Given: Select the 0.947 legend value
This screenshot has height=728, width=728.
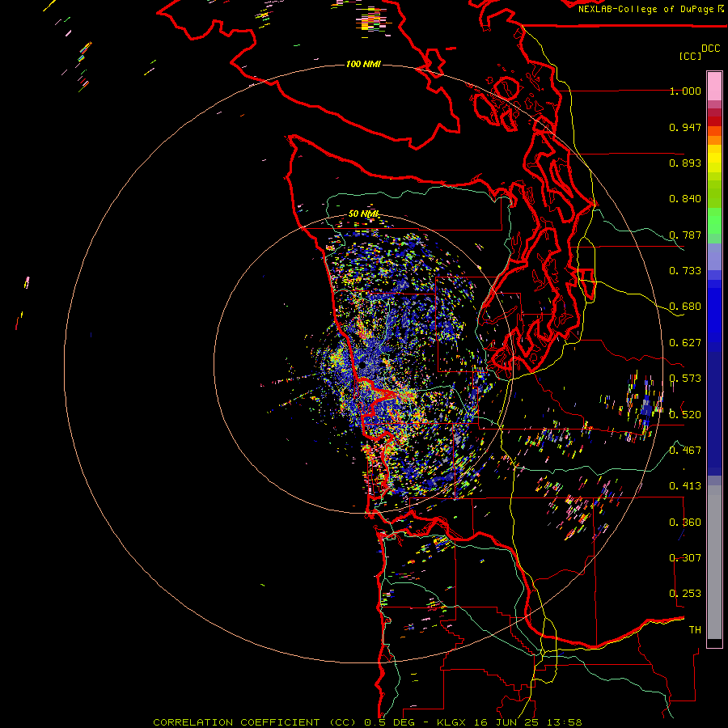Looking at the screenshot, I should coord(685,127).
